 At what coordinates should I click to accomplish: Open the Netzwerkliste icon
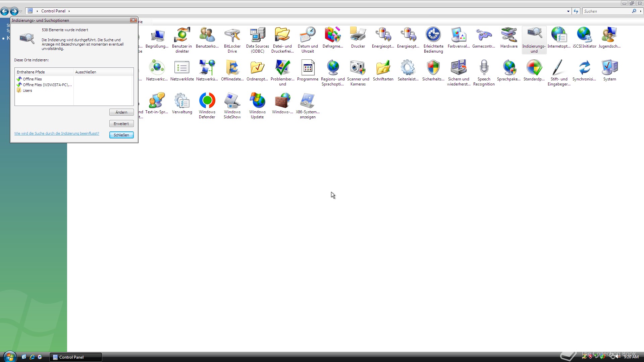(182, 71)
